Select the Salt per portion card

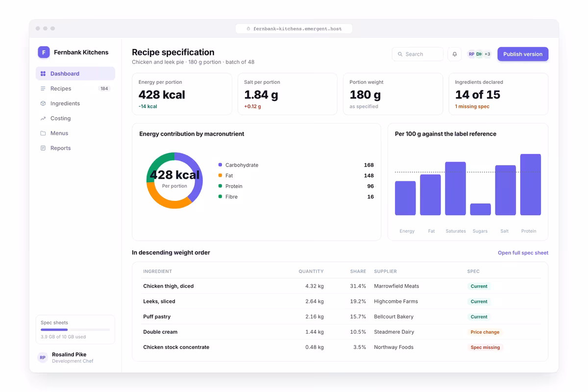pyautogui.click(x=288, y=94)
